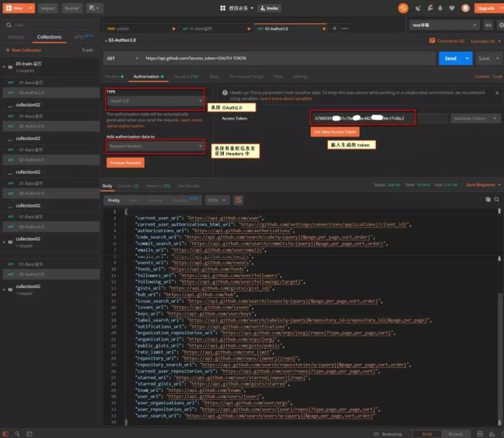This screenshot has height=438, width=504.
Task: Open the response Test Results tab
Action: click(188, 186)
